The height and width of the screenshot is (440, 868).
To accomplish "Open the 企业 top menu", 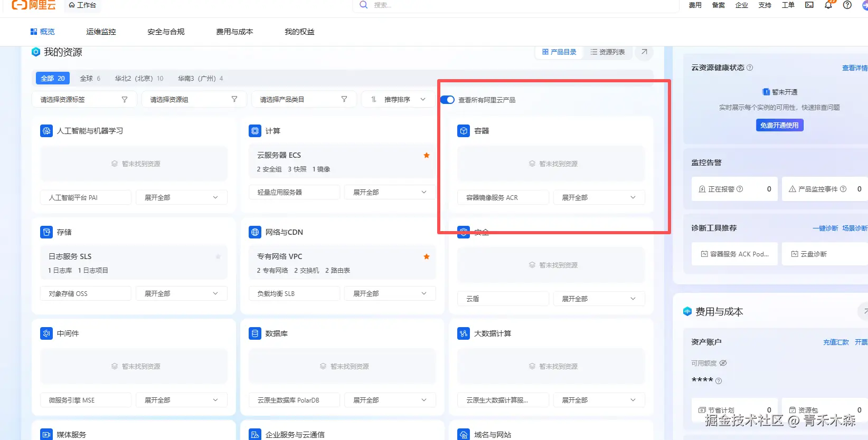I will (742, 5).
